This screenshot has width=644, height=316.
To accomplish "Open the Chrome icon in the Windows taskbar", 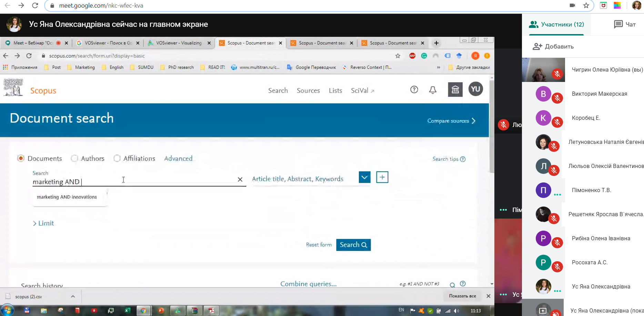I will click(x=143, y=310).
